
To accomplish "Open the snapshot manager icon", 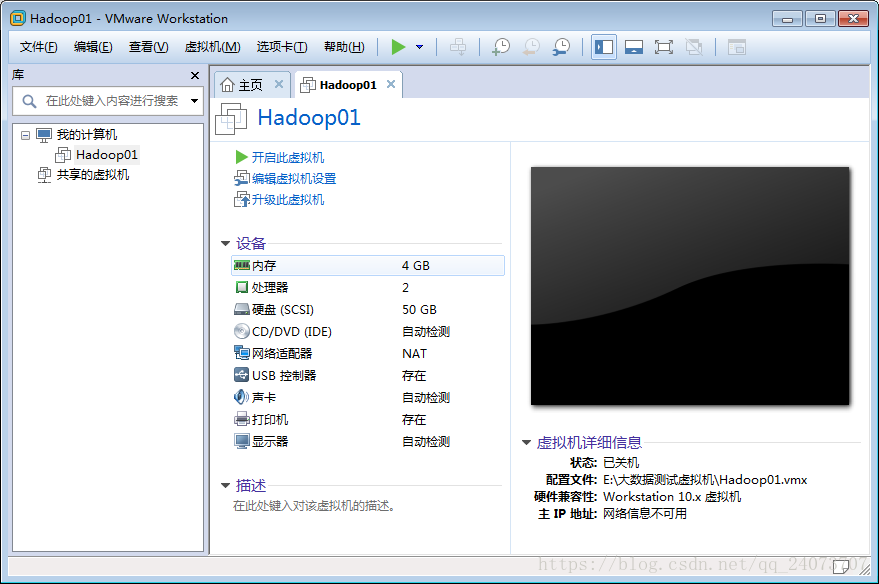I will (x=561, y=47).
